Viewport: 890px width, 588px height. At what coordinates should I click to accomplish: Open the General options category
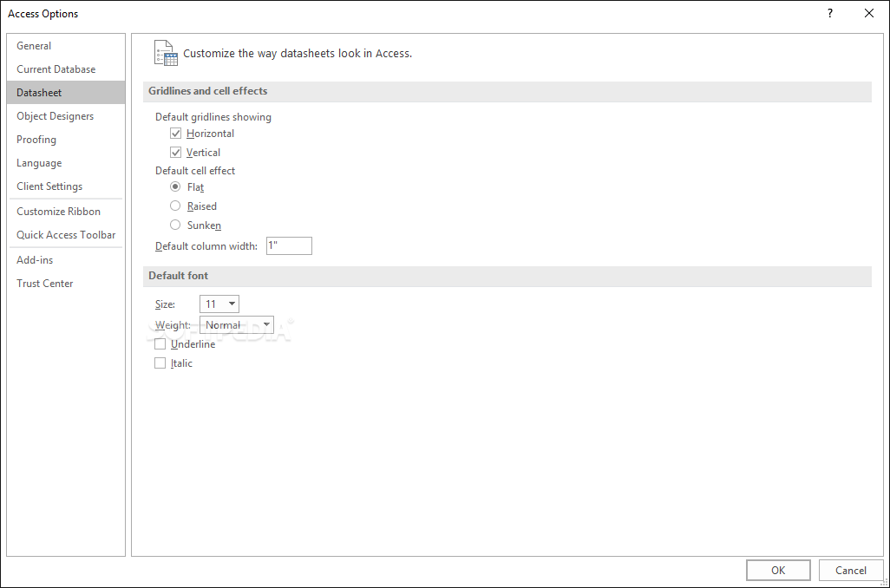point(66,46)
